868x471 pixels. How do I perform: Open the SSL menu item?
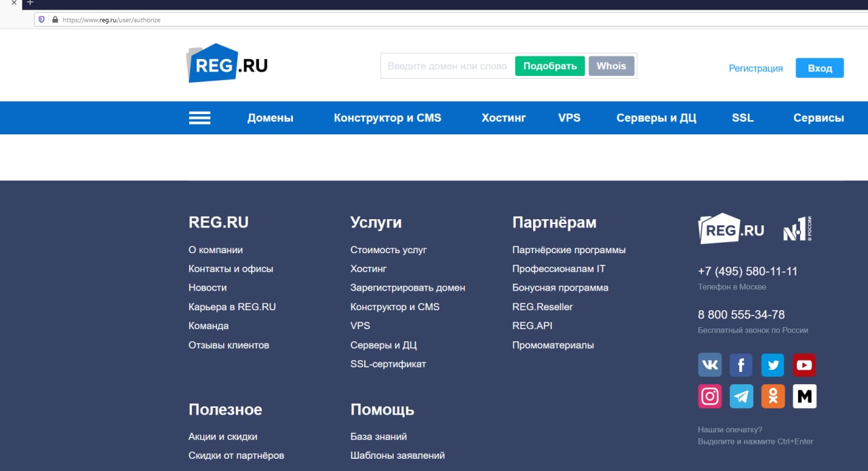(743, 118)
